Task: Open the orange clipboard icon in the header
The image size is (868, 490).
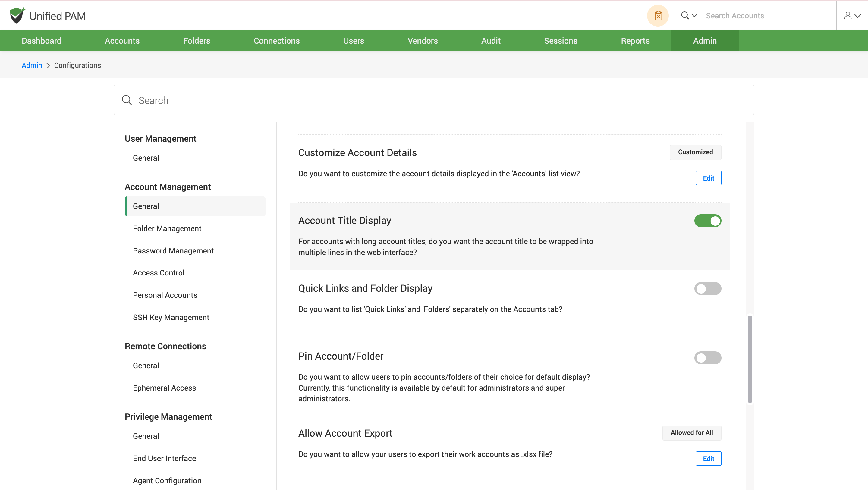Action: (658, 16)
